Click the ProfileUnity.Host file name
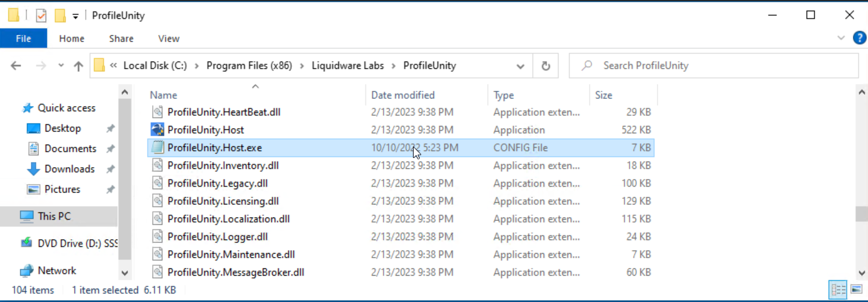868x302 pixels. point(206,130)
